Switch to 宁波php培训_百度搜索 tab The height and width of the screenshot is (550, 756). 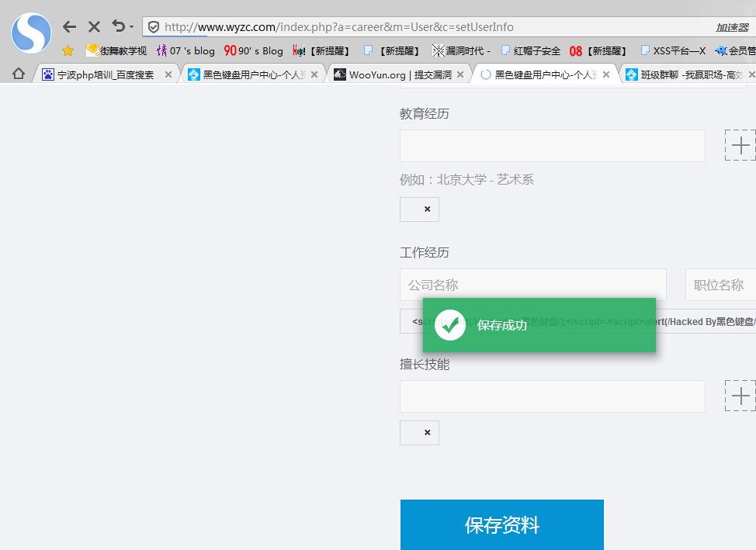pyautogui.click(x=105, y=74)
